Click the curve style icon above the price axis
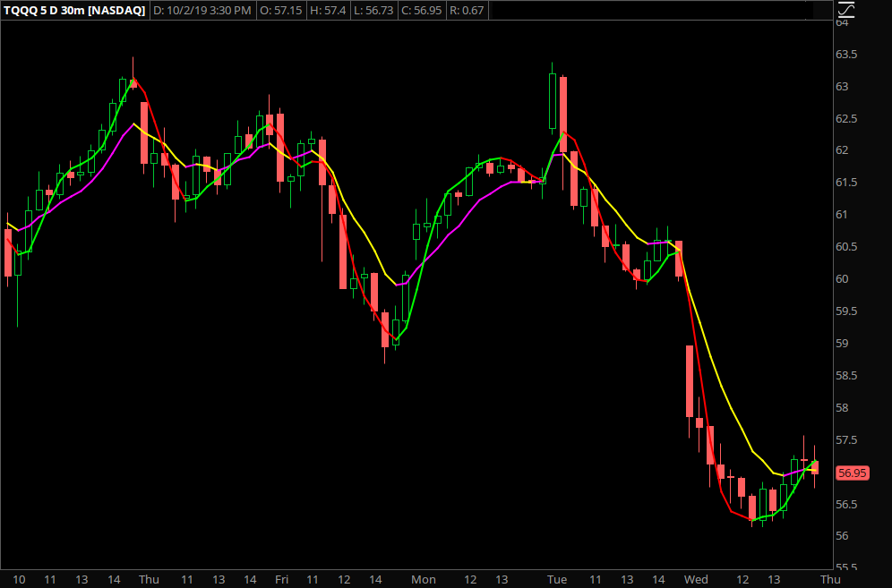The image size is (892, 588). 846,9
